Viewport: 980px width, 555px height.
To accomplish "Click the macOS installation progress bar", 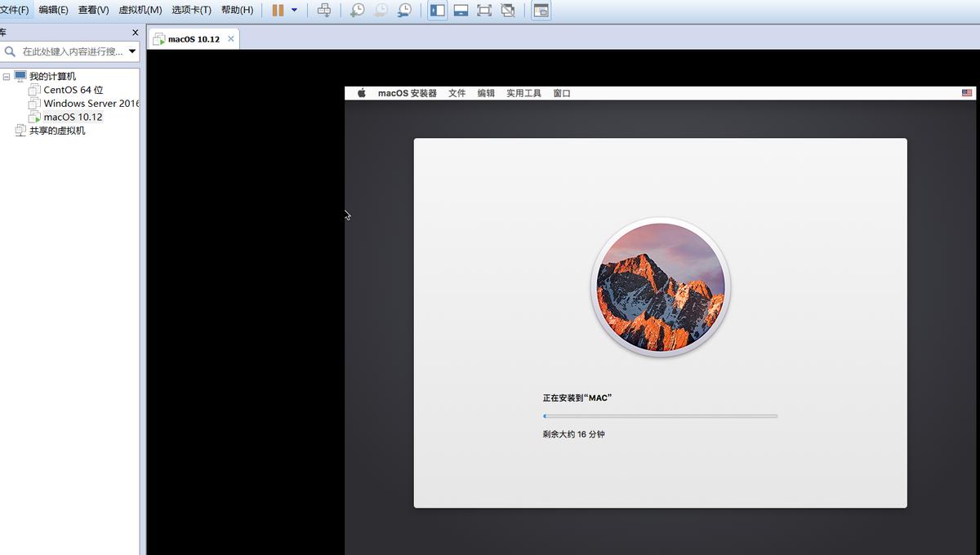I will [660, 415].
